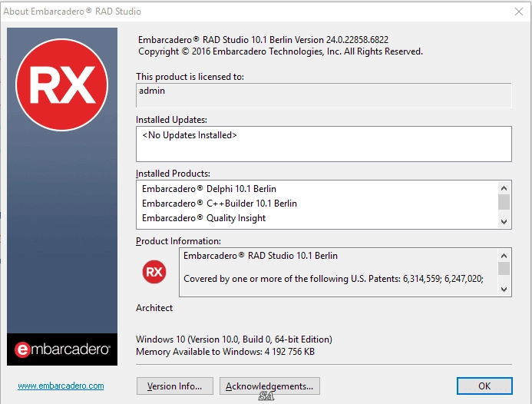Select Embarcadero Quality Insight entry
This screenshot has height=404, width=532.
[203, 218]
